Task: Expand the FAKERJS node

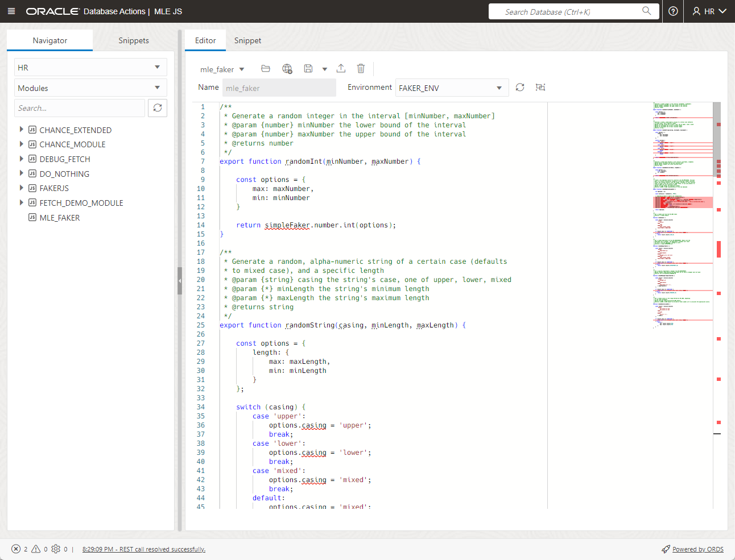Action: tap(22, 188)
